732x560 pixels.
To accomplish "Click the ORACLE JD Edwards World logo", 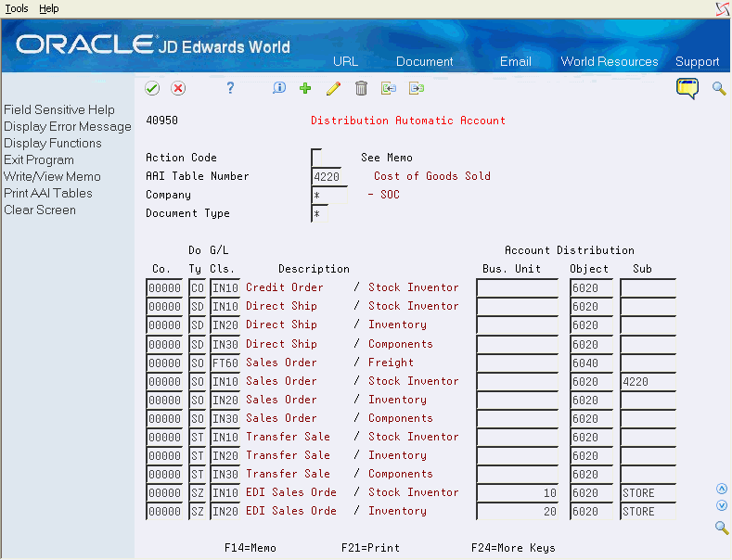I will (153, 45).
